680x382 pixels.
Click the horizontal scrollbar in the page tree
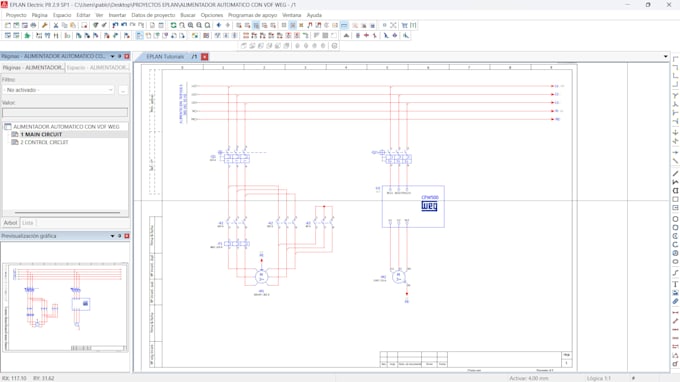tap(67, 212)
